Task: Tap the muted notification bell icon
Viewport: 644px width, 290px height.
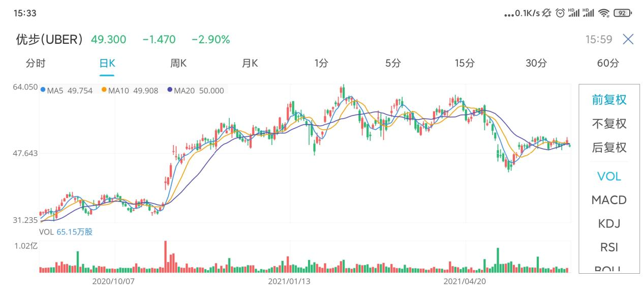Action: tap(547, 13)
